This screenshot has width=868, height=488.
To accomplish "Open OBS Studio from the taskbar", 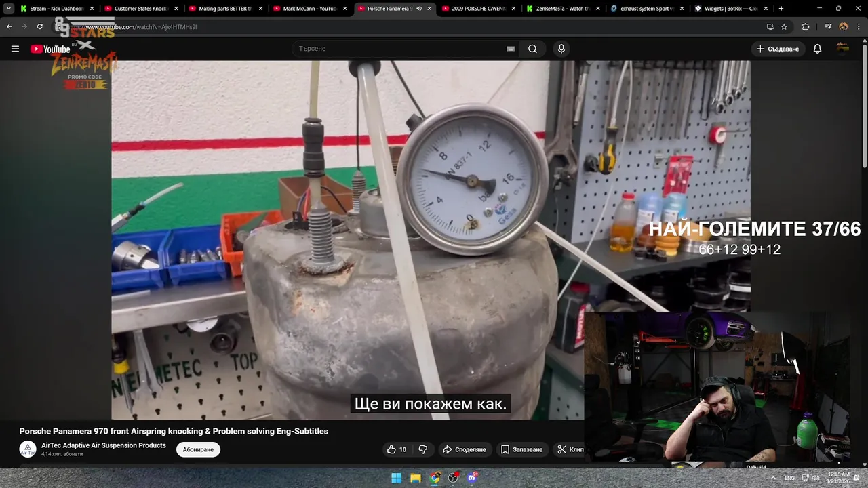I will [x=454, y=478].
